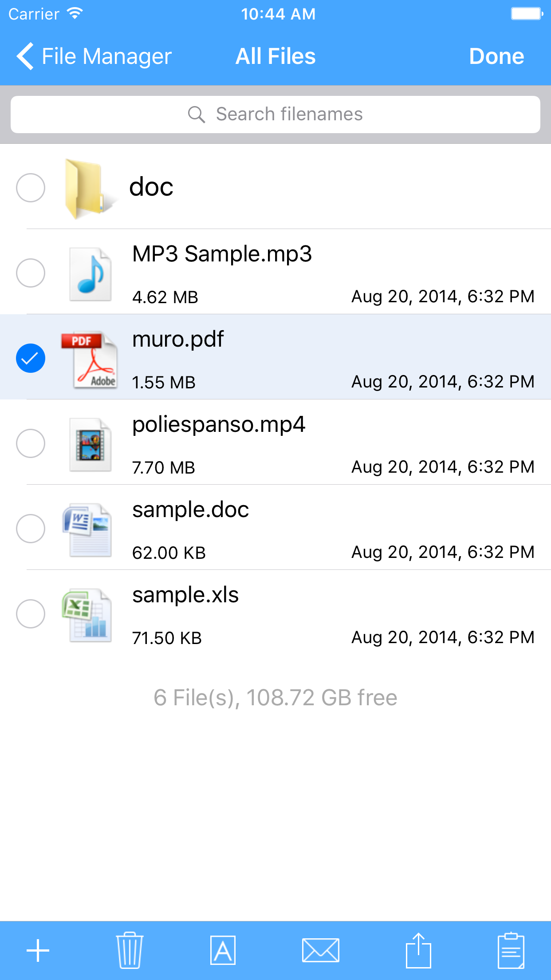Tap the All Files title
The width and height of the screenshot is (551, 980).
click(275, 56)
